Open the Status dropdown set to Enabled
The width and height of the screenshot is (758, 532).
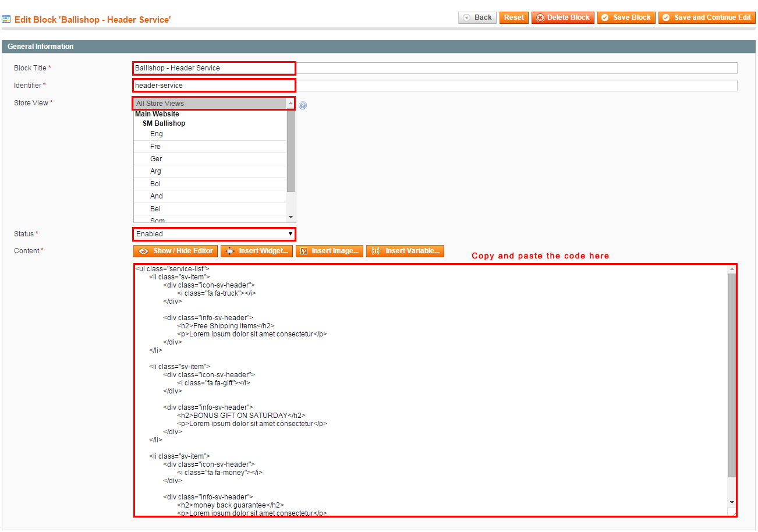coord(214,234)
